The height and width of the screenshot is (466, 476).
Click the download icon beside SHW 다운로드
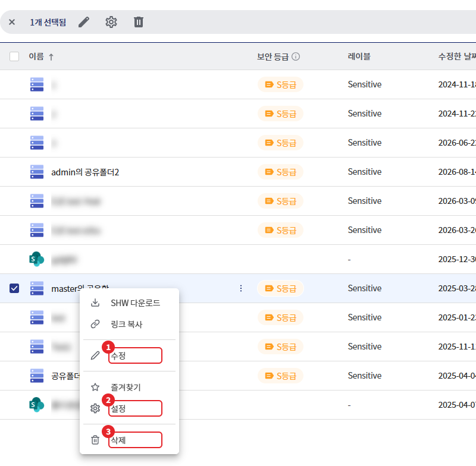[x=95, y=303]
